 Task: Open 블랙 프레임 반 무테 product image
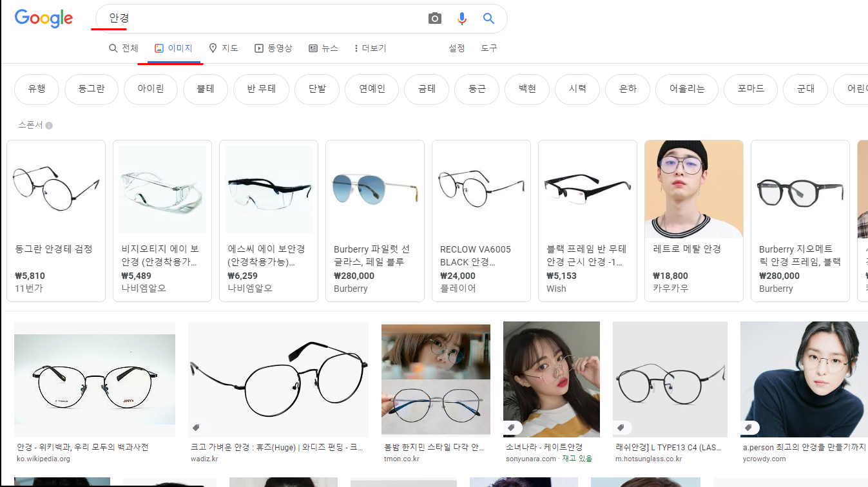(x=588, y=189)
